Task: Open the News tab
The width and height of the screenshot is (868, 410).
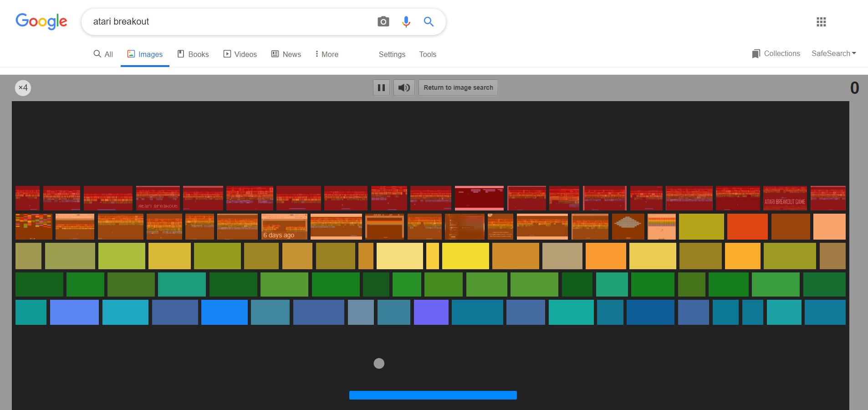Action: [286, 54]
